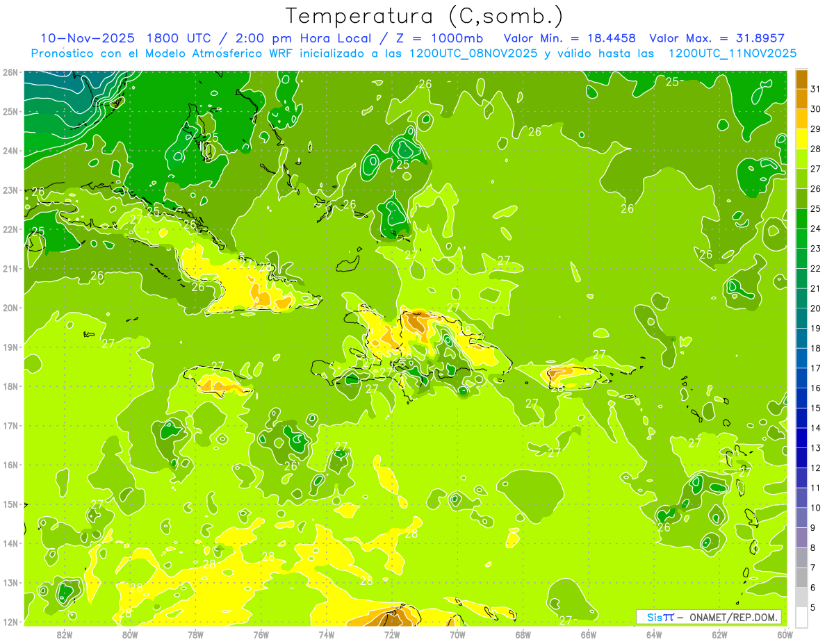Click the "15N" latitude axis label
This screenshot has width=834, height=644.
click(10, 504)
